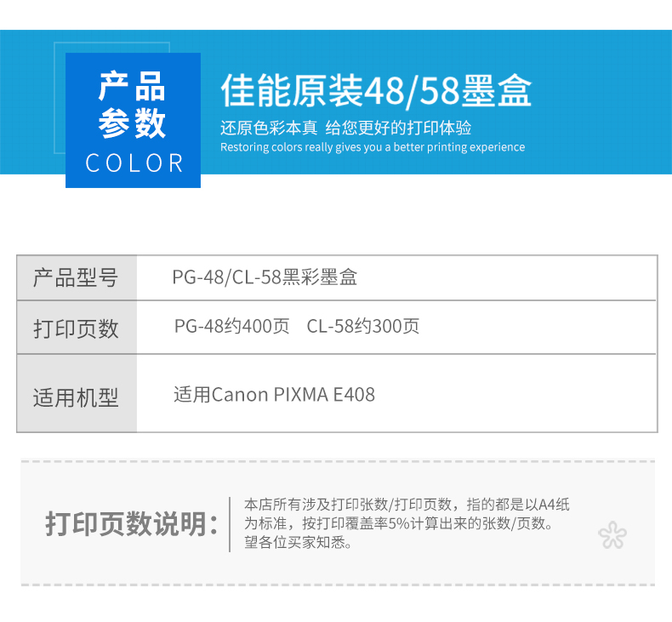Click the 望各位买家知悉 note line
Screen dimensions: 672x622
[x=298, y=542]
